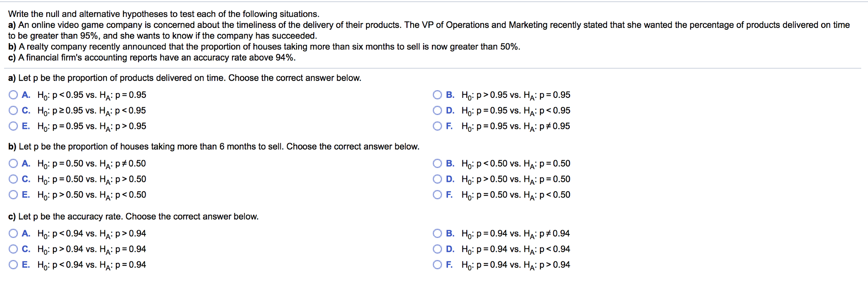Screen dimensions: 868x303
Task: Pick option B: H0: p=0.94 vs. HA: p≠0.94
Action: [437, 233]
